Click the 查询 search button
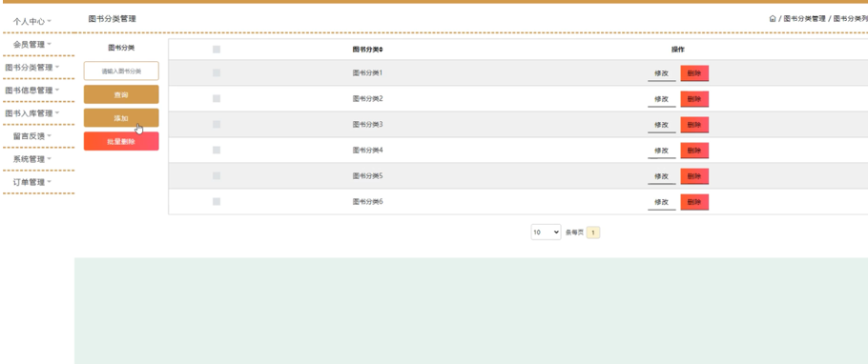The image size is (868, 364). (121, 94)
